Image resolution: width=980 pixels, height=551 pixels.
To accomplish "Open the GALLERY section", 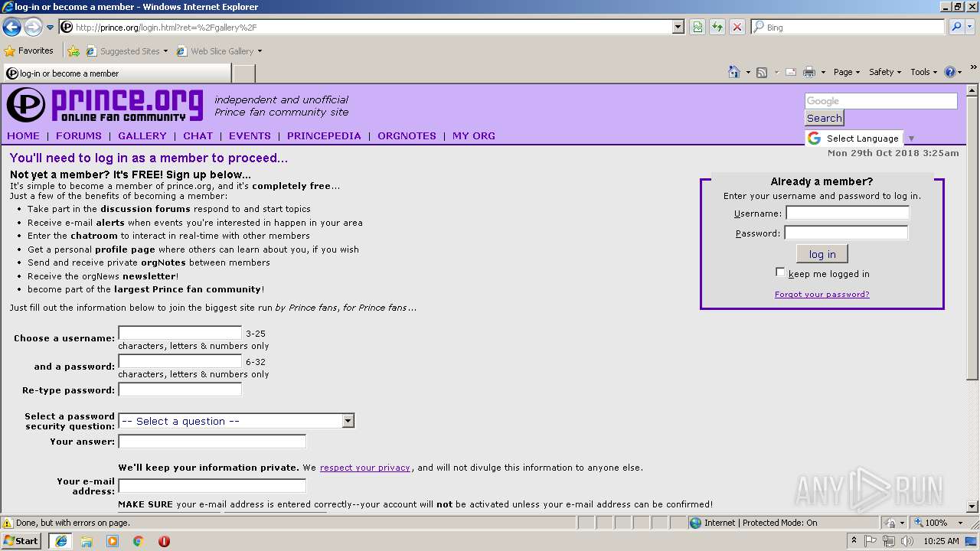I will click(142, 135).
